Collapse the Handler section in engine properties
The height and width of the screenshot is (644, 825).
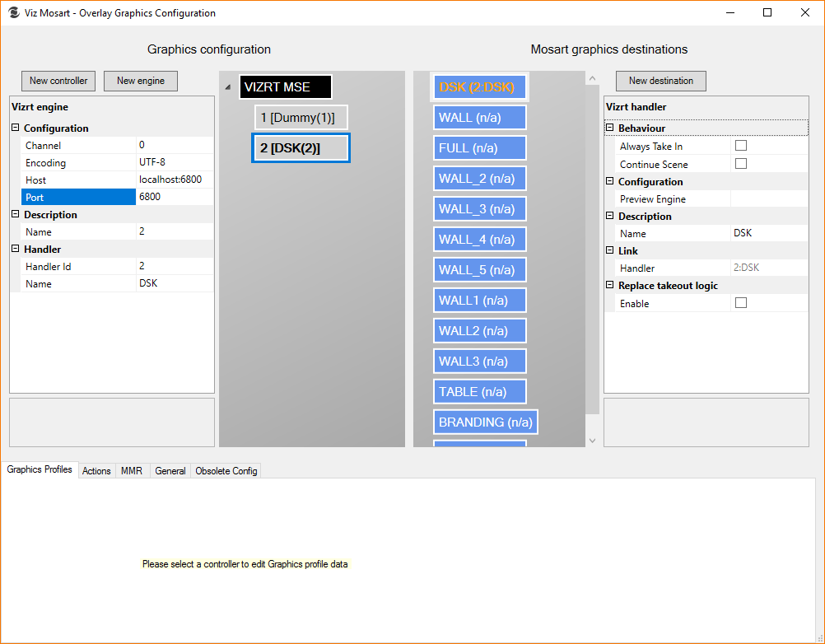[16, 250]
